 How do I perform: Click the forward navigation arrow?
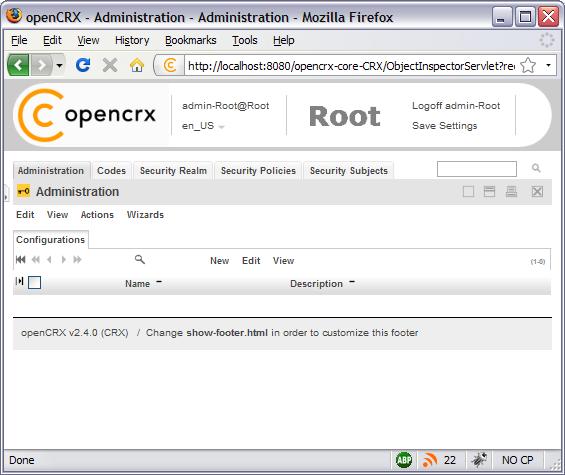coord(42,65)
